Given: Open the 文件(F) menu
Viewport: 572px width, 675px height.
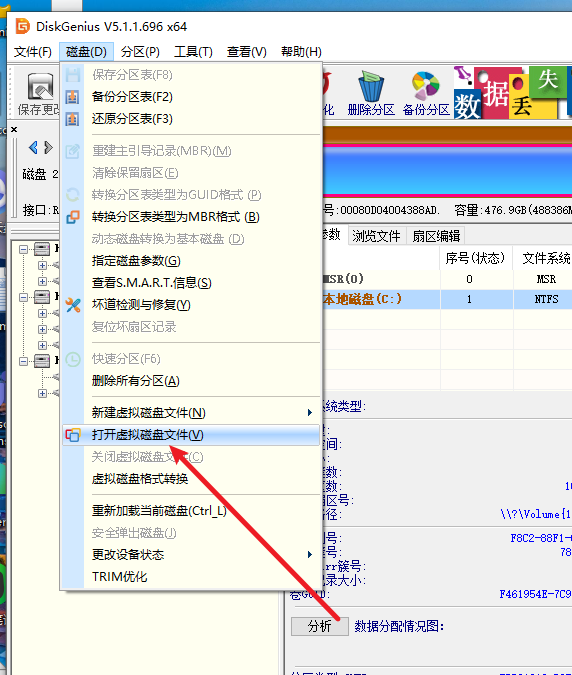Looking at the screenshot, I should tap(33, 52).
